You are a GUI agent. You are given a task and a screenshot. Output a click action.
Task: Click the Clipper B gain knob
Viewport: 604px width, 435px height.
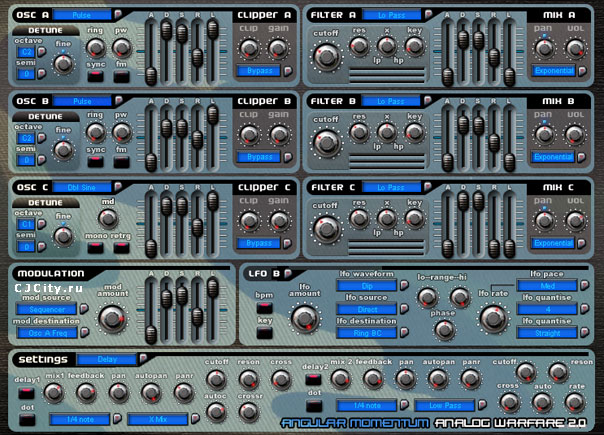point(278,135)
